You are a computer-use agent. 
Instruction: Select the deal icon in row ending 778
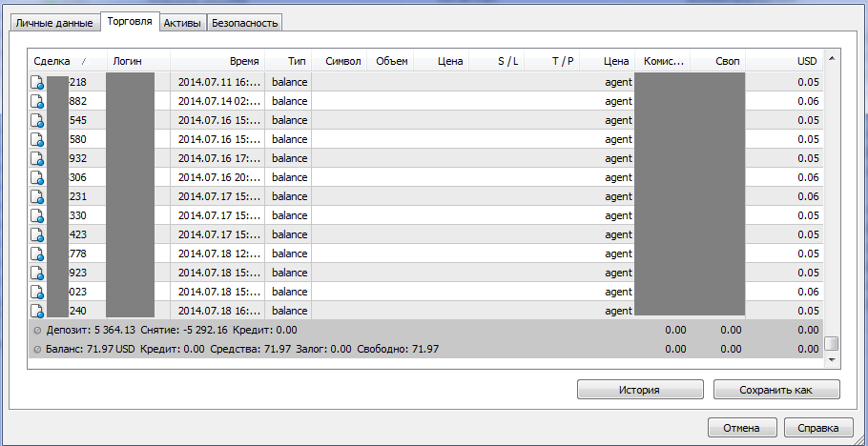[x=37, y=254]
